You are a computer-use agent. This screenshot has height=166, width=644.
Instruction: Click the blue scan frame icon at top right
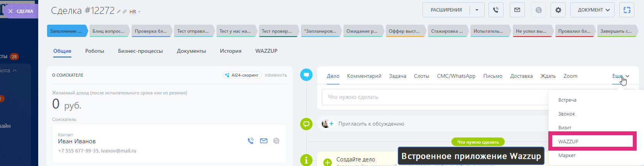[627, 10]
